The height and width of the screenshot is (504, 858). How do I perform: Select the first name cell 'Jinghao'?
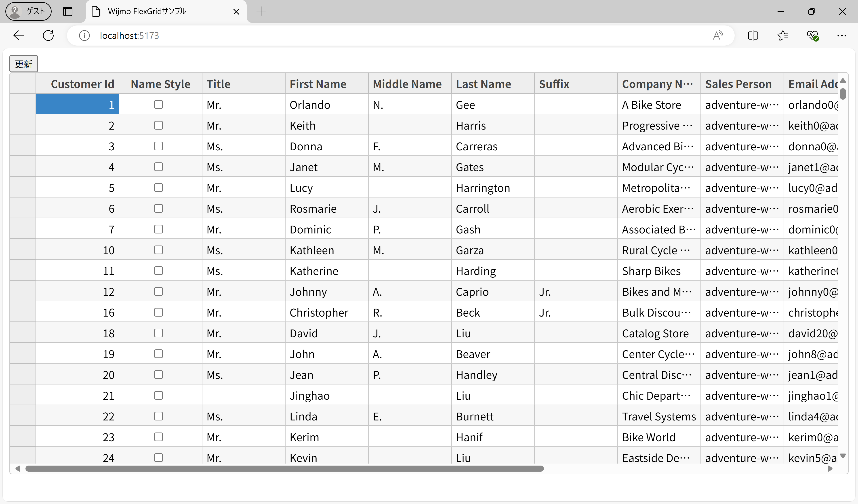pos(327,395)
